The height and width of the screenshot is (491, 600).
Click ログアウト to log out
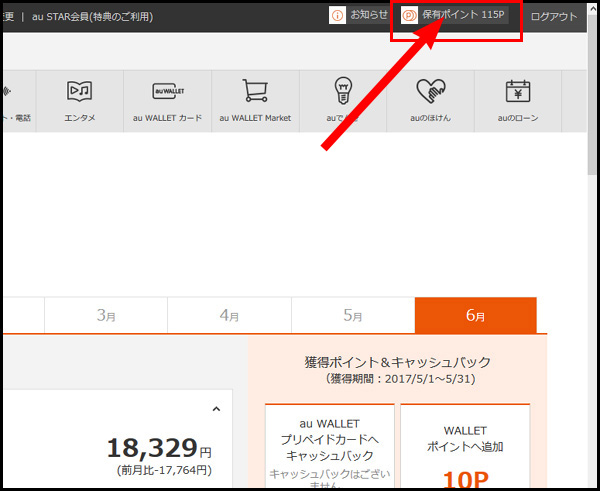[553, 16]
